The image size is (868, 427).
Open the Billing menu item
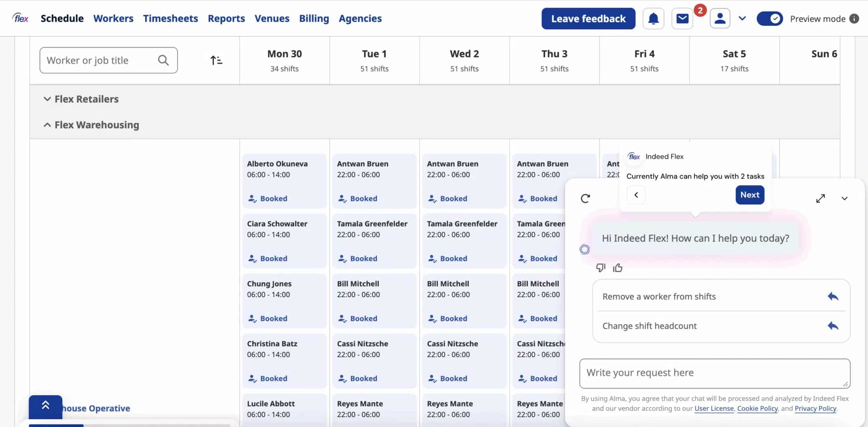point(314,19)
